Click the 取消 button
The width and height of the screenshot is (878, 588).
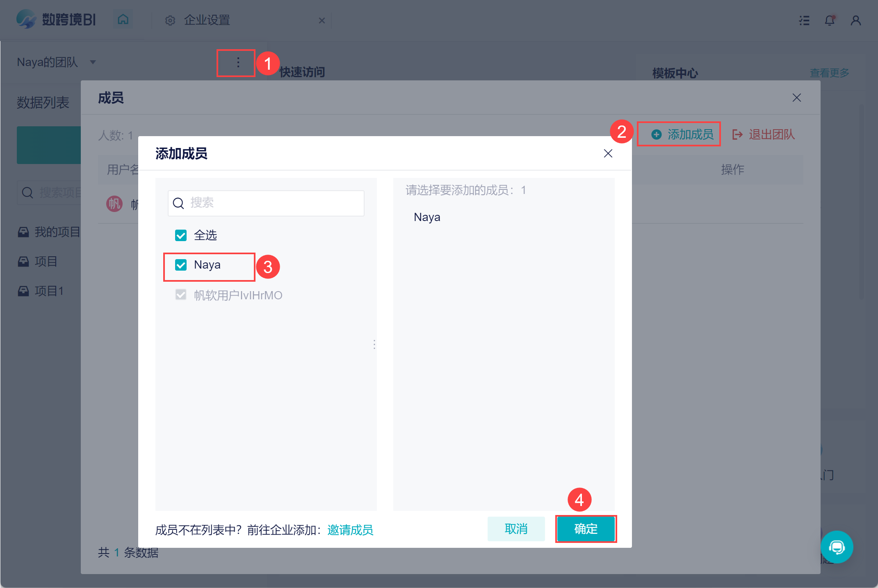click(516, 529)
